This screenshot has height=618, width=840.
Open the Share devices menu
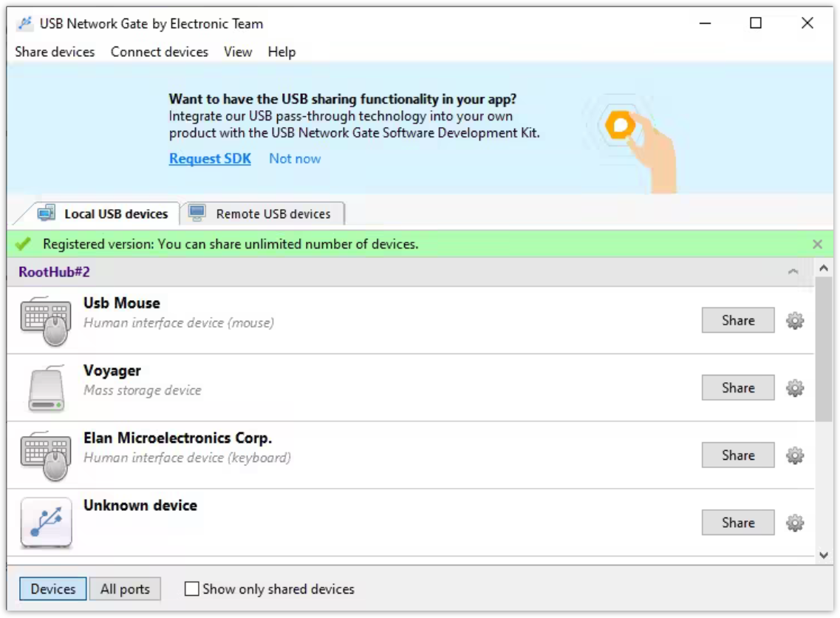[55, 52]
